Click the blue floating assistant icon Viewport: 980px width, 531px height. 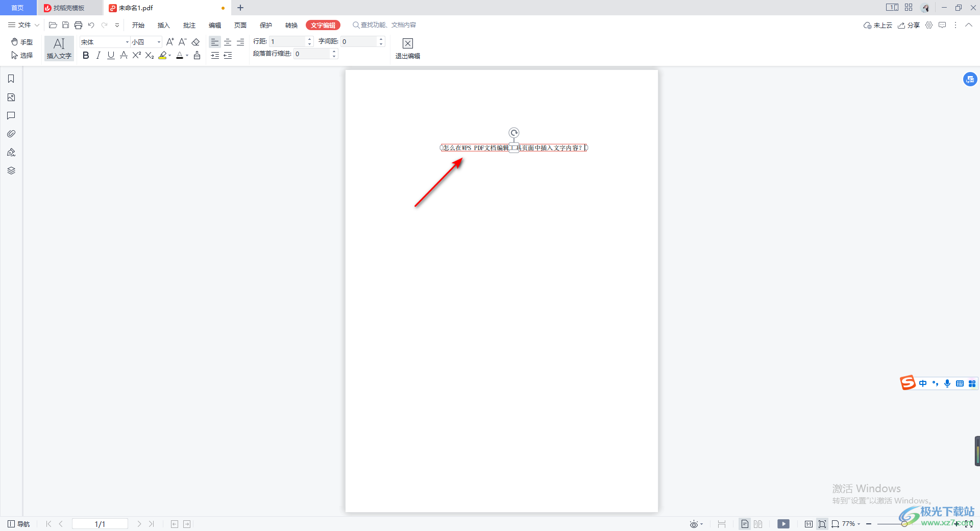[970, 79]
